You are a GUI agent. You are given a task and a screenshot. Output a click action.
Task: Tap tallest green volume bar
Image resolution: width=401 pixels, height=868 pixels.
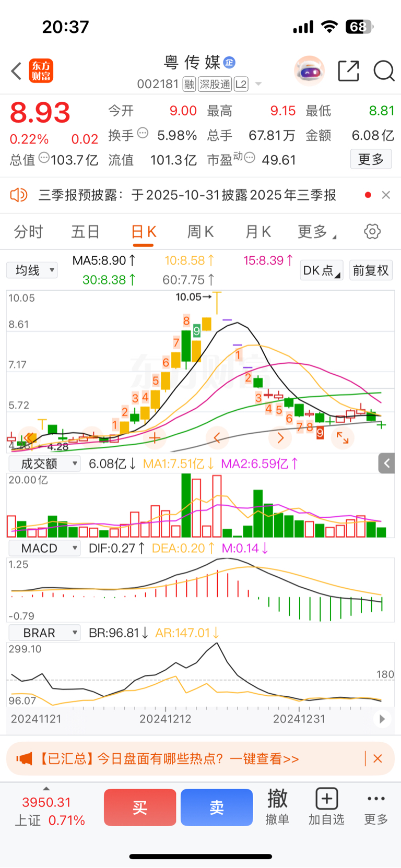click(186, 506)
